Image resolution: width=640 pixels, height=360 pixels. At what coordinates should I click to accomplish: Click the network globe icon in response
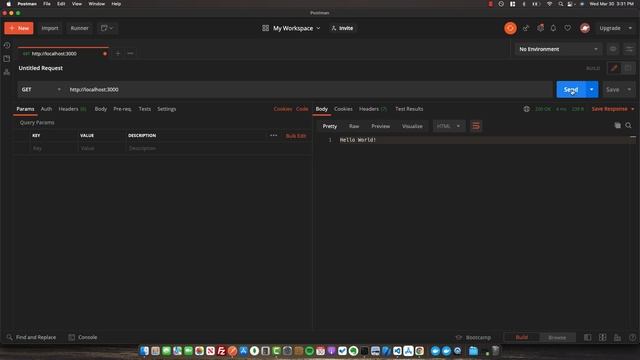click(527, 109)
